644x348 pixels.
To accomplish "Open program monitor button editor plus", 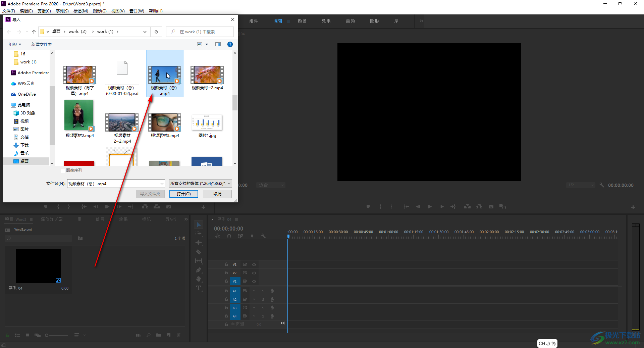I will (633, 207).
